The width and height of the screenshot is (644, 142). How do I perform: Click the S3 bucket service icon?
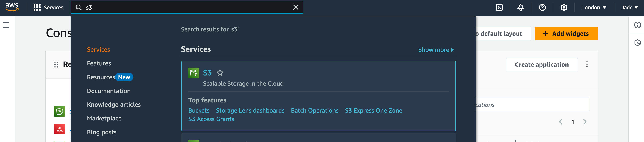point(193,73)
